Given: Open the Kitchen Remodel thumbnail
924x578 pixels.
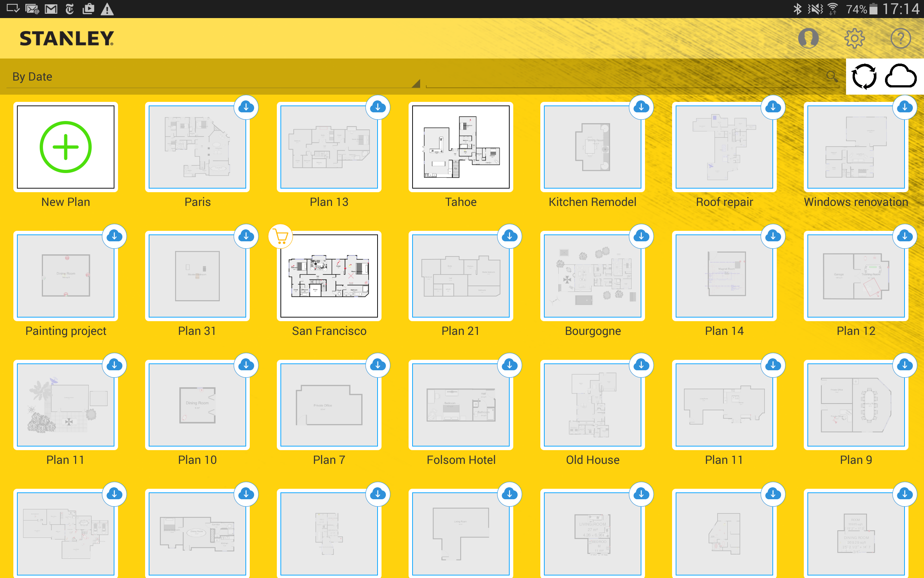Looking at the screenshot, I should pos(593,147).
